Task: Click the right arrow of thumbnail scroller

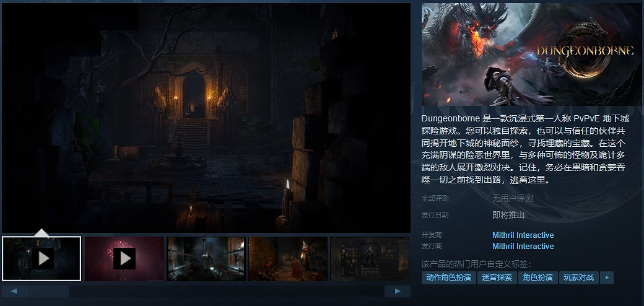Action: pyautogui.click(x=397, y=291)
